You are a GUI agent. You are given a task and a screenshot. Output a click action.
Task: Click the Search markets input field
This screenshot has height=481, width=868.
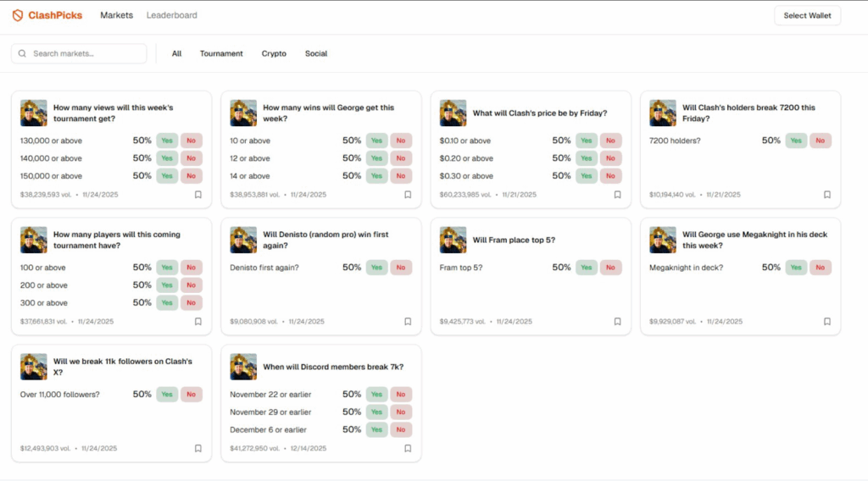click(x=85, y=53)
